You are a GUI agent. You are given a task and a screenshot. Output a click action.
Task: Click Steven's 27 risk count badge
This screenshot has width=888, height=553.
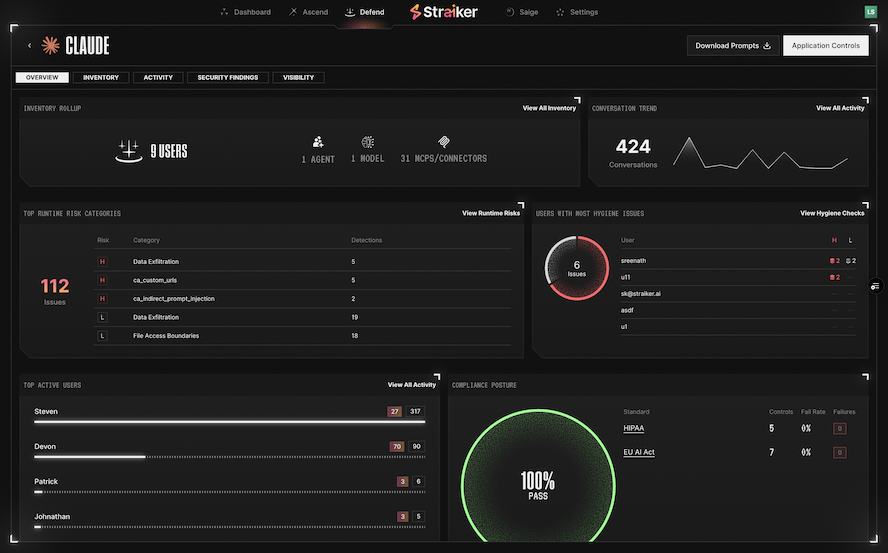coord(395,411)
